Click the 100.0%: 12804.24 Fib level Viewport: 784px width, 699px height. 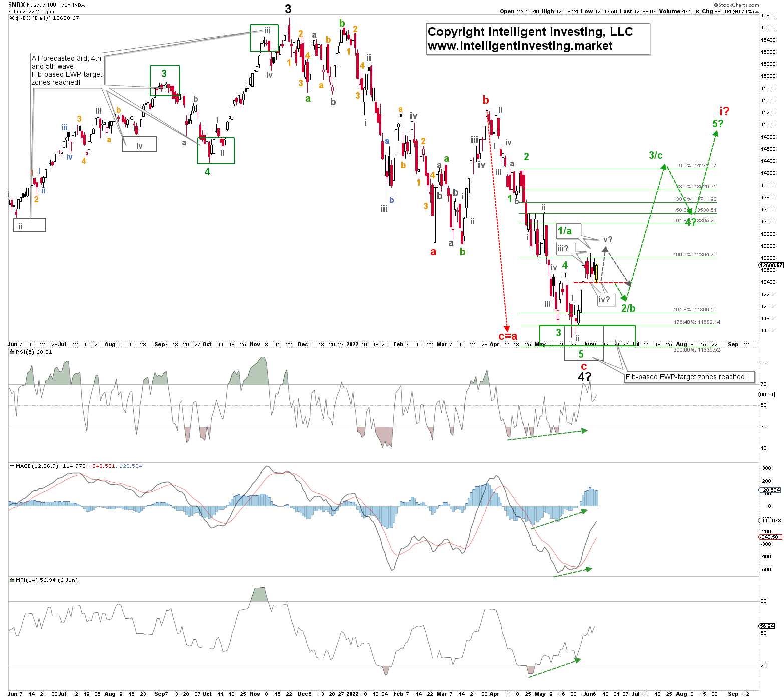695,254
